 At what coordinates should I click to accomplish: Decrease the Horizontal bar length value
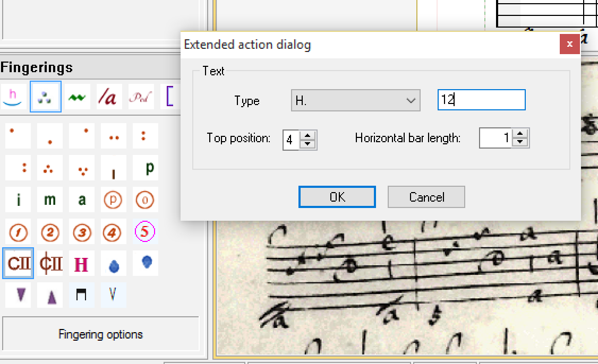pos(522,143)
